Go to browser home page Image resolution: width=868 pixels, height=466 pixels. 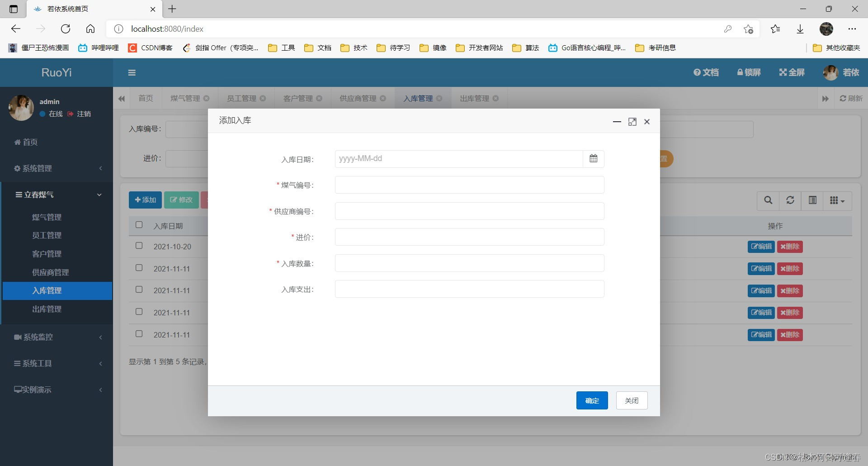pos(90,29)
